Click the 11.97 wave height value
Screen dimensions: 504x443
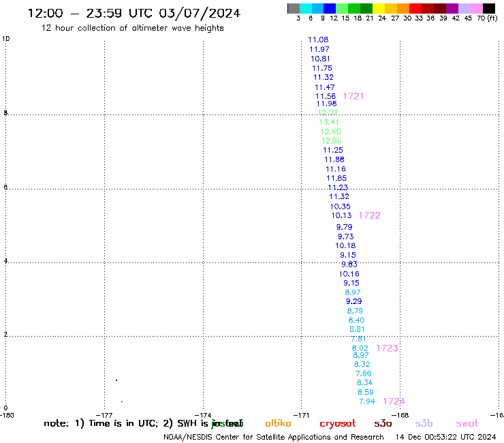pyautogui.click(x=319, y=50)
